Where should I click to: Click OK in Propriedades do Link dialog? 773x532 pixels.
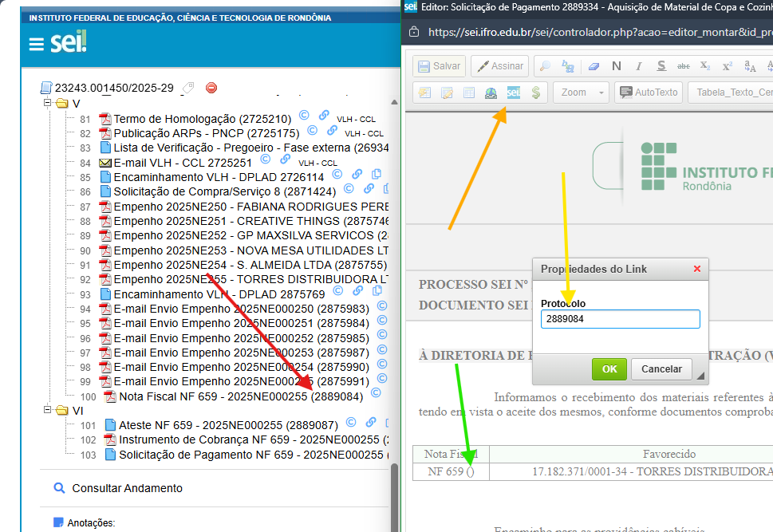(x=609, y=368)
